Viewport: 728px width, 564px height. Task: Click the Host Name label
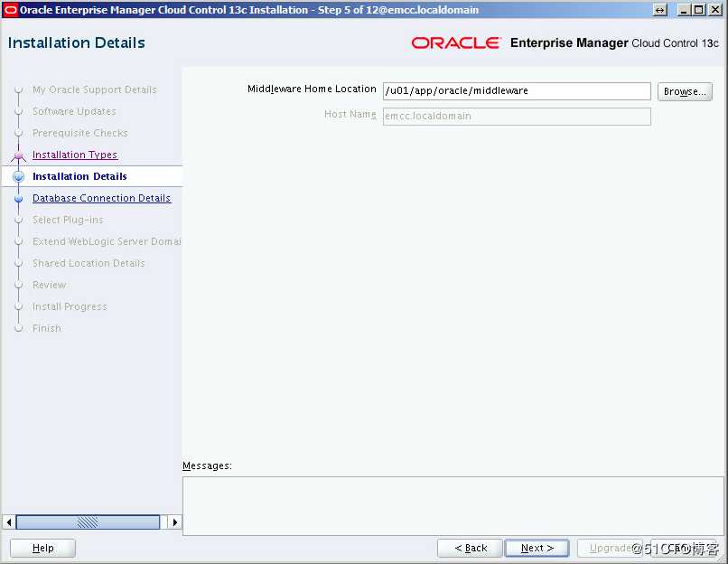(x=350, y=114)
